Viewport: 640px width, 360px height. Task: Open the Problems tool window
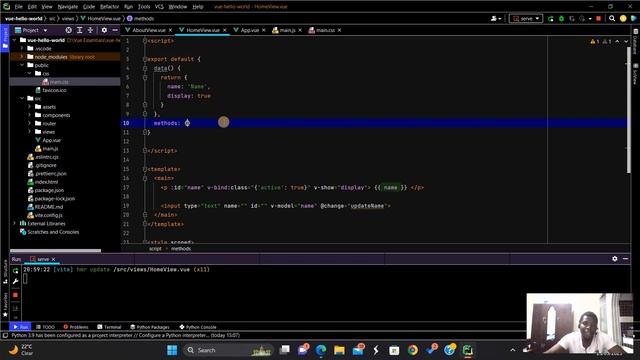[76, 327]
